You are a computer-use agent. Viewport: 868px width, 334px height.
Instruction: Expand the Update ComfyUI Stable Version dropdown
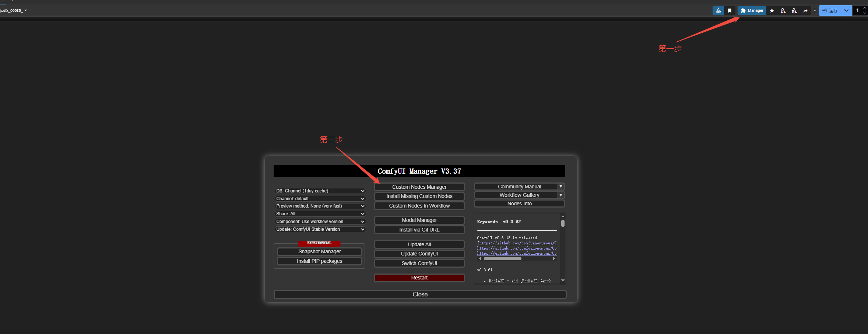click(x=320, y=229)
